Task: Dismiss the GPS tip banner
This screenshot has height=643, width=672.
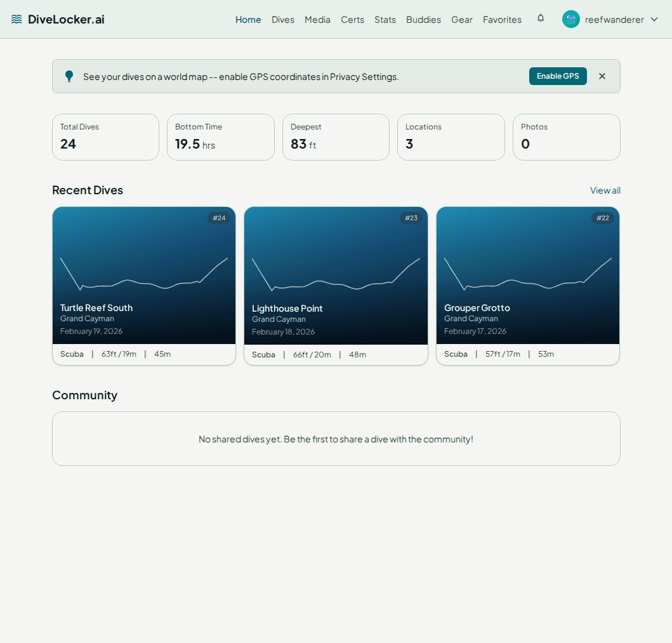Action: pyautogui.click(x=602, y=76)
